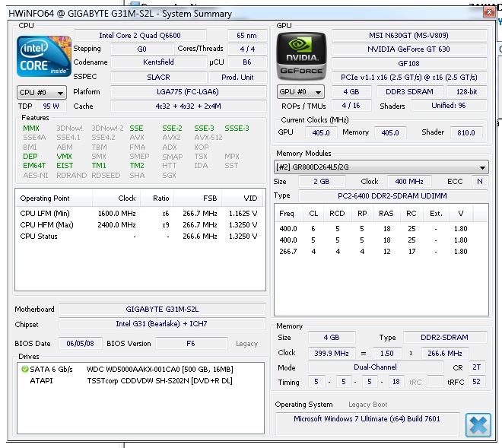Click the MSI N630GT (MS-V809) field
502x448 pixels.
pos(409,36)
